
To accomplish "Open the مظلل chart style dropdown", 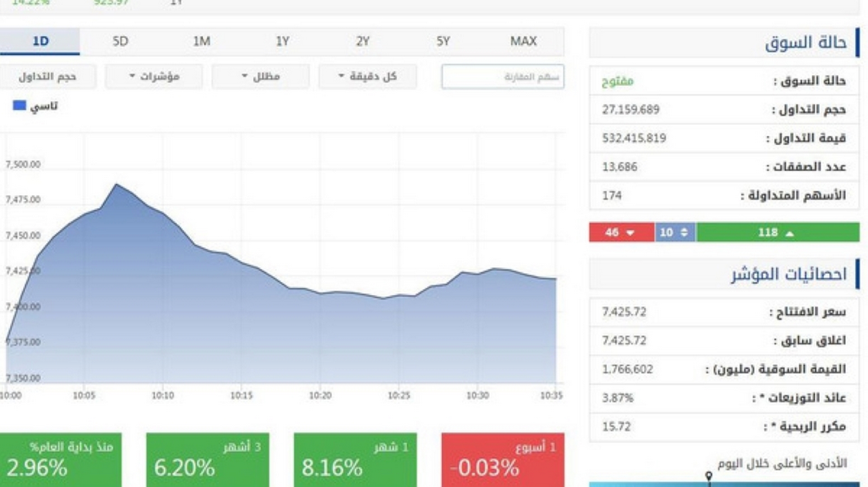I will pos(261,76).
